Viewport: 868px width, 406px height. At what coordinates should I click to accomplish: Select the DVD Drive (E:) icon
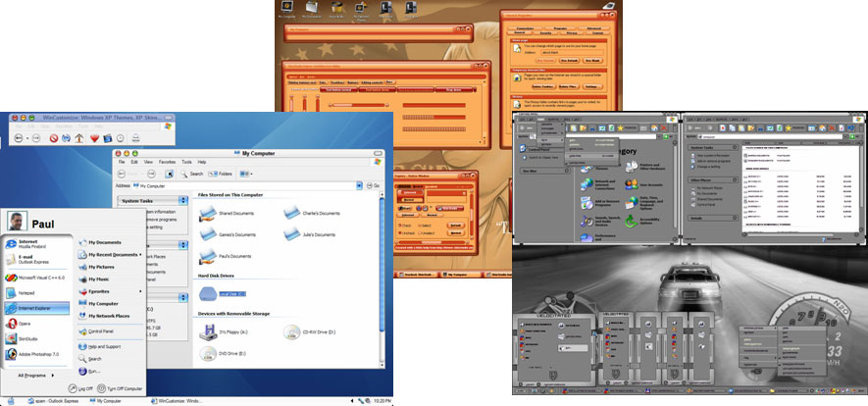click(x=208, y=353)
